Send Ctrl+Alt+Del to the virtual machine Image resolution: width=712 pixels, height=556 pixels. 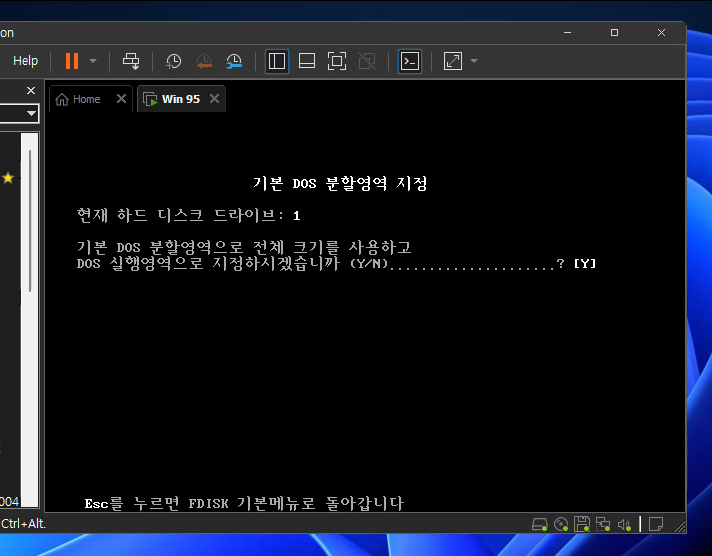(131, 61)
